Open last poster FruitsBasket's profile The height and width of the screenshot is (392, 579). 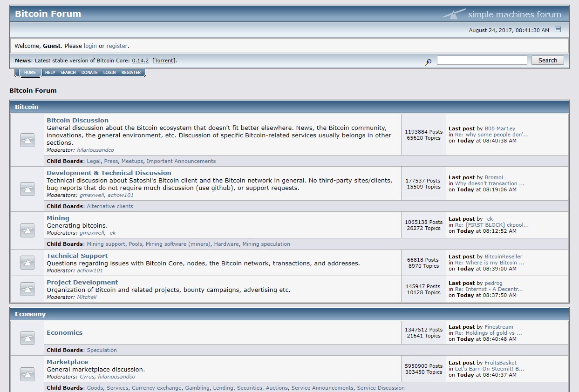coord(500,363)
